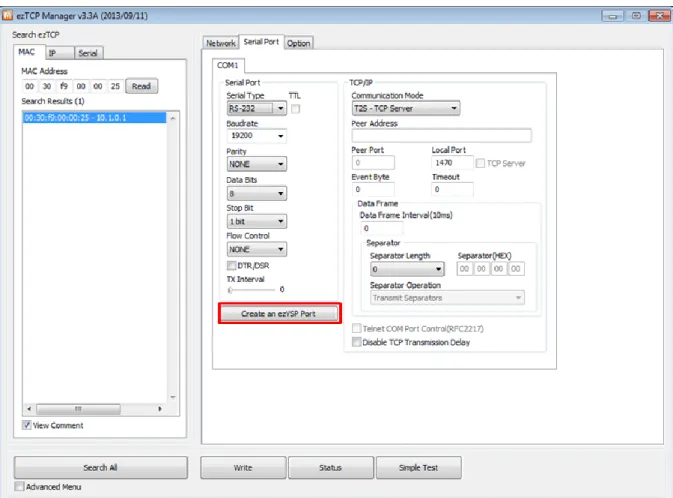Click the Status button
The width and height of the screenshot is (673, 498).
click(x=330, y=468)
